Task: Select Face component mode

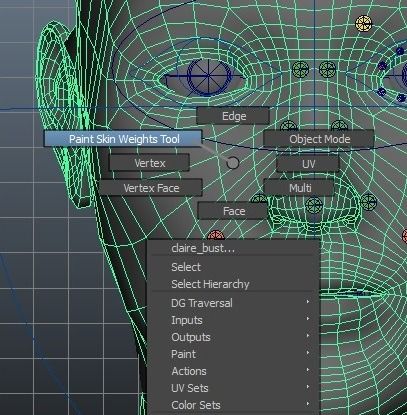Action: (233, 211)
